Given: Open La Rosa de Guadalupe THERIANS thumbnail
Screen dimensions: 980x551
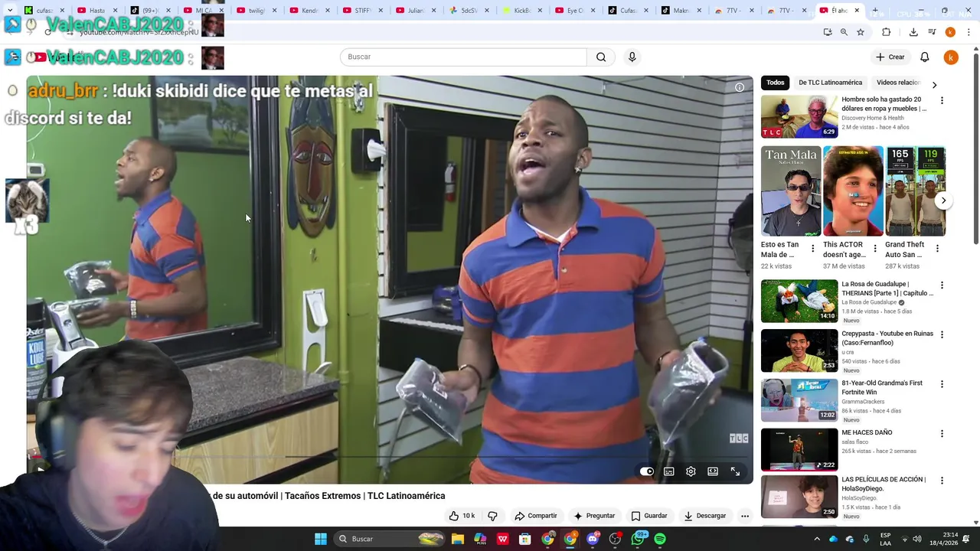Looking at the screenshot, I should 799,301.
